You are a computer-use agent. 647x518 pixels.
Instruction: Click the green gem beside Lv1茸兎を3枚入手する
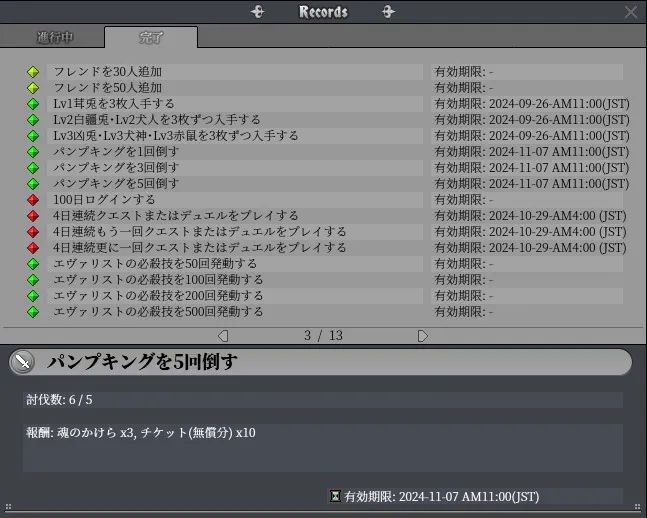click(33, 104)
